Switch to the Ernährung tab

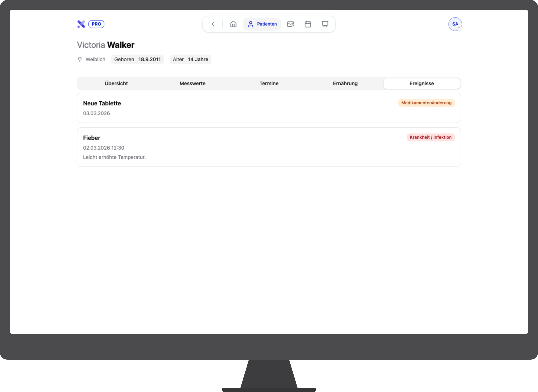pyautogui.click(x=345, y=83)
